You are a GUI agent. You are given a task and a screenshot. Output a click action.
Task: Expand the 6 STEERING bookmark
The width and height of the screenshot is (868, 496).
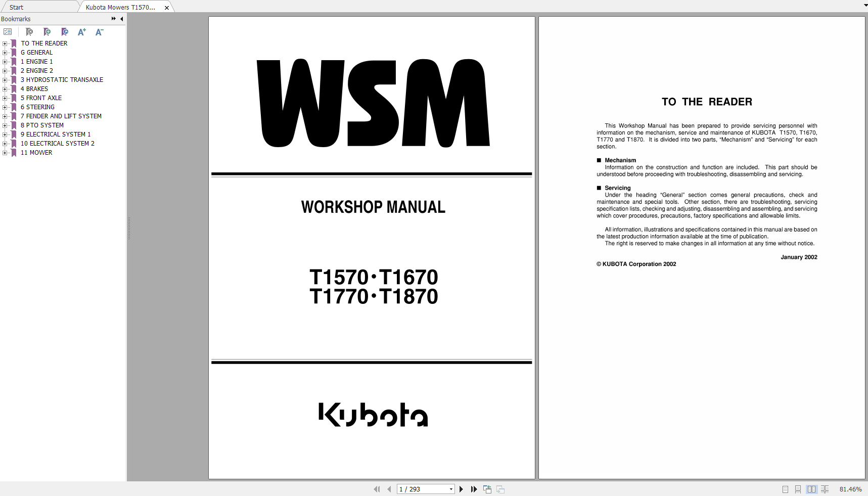(x=5, y=107)
